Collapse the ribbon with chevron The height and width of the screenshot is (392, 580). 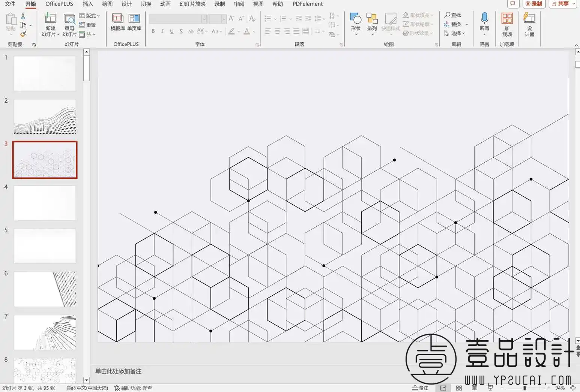pyautogui.click(x=577, y=46)
